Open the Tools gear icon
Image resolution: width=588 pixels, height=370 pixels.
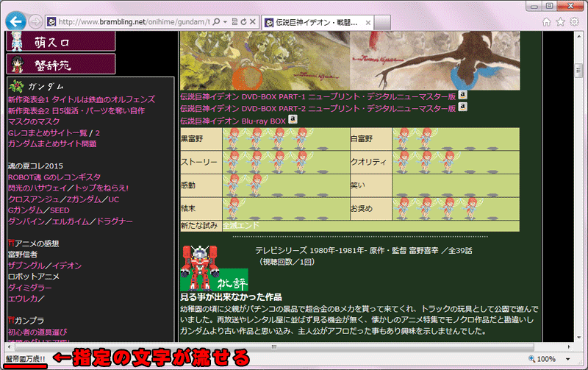click(574, 22)
